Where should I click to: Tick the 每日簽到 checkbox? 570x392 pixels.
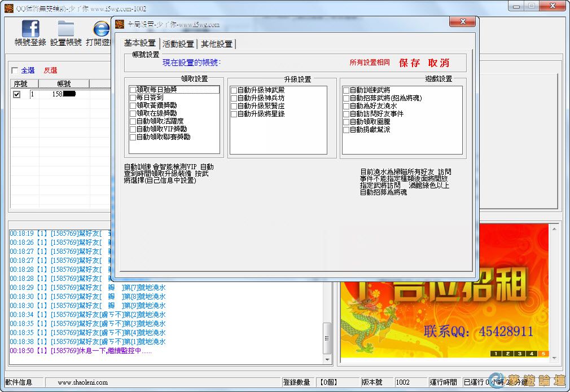(133, 98)
